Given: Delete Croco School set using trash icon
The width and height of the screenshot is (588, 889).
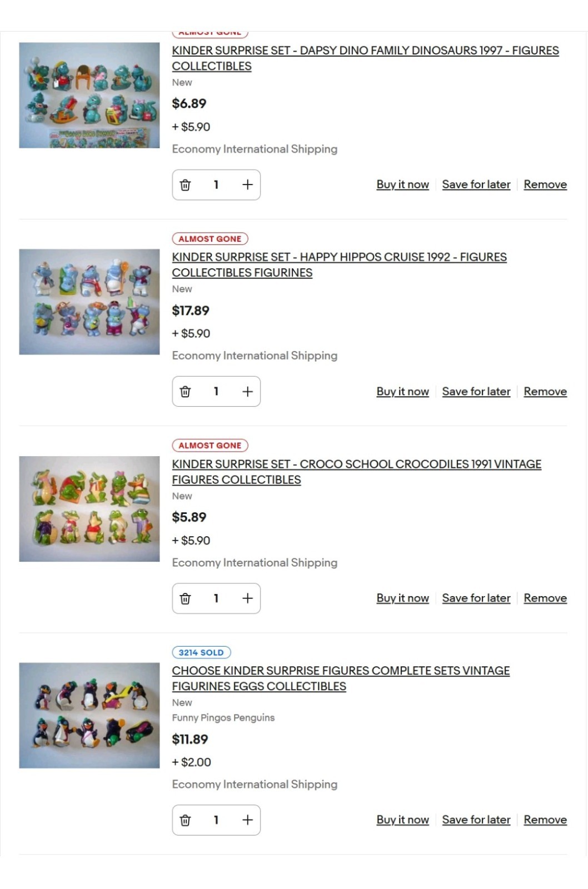Looking at the screenshot, I should pos(186,598).
